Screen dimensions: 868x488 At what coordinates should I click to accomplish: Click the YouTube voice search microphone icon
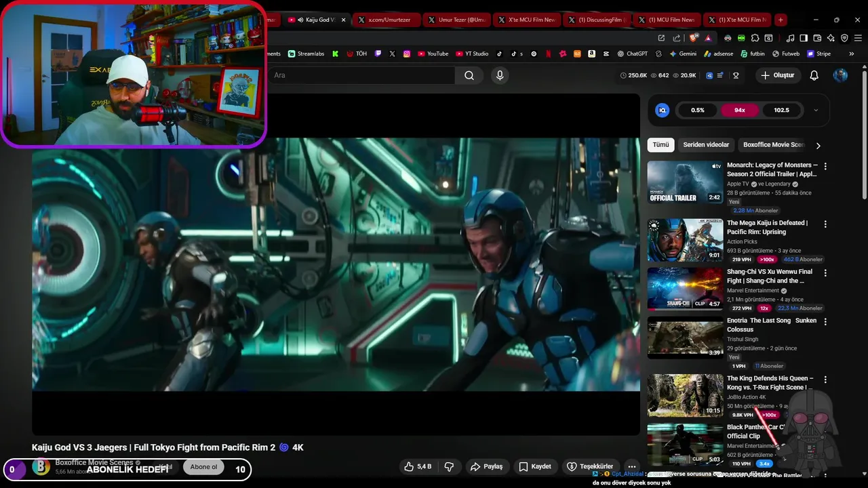coord(500,75)
